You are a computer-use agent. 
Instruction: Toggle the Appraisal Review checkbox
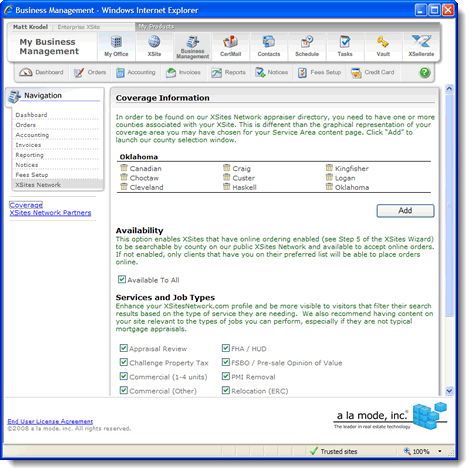click(x=123, y=348)
